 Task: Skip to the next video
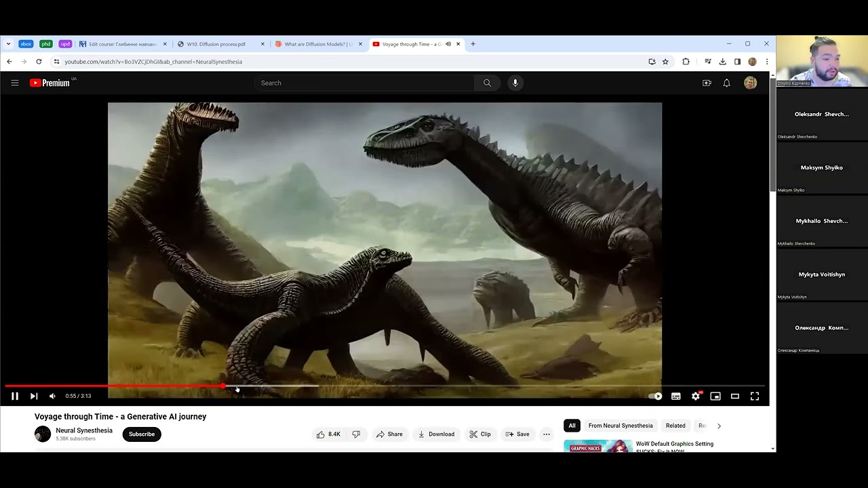[34, 396]
